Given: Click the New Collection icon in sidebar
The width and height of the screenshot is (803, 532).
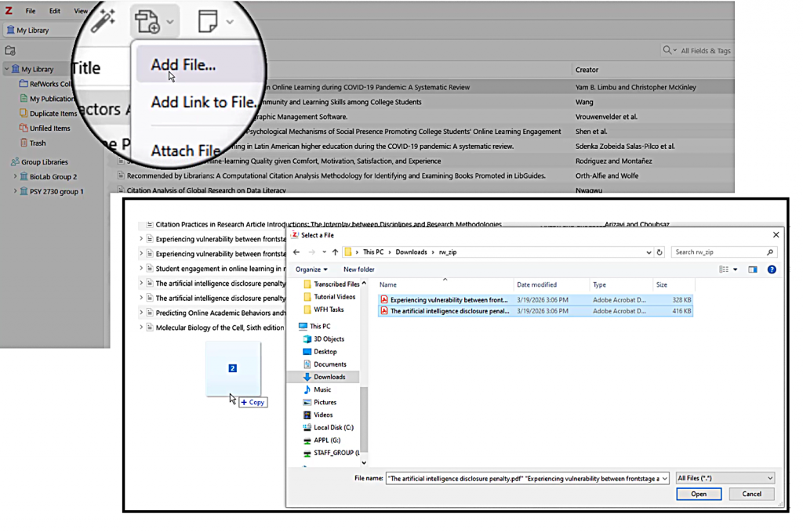Looking at the screenshot, I should pyautogui.click(x=10, y=51).
